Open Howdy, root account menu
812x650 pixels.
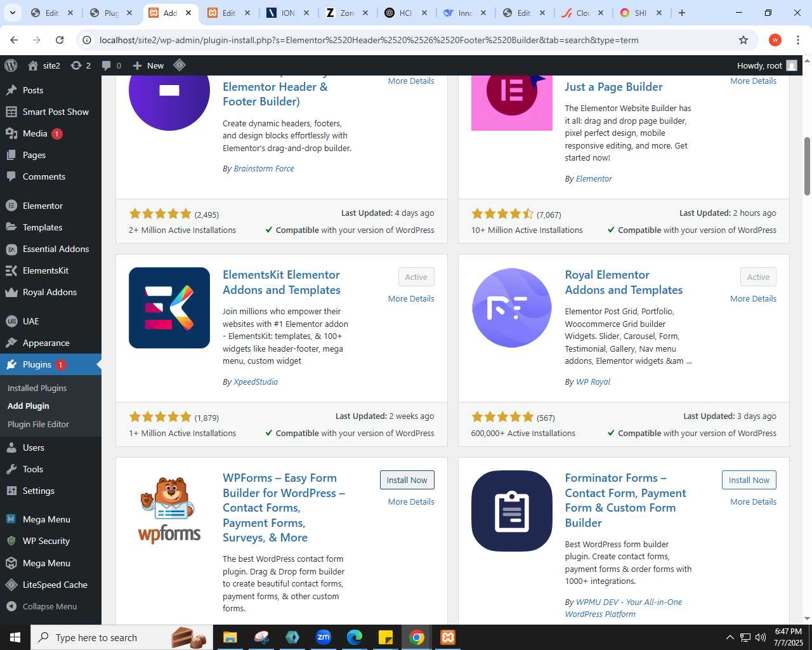766,65
